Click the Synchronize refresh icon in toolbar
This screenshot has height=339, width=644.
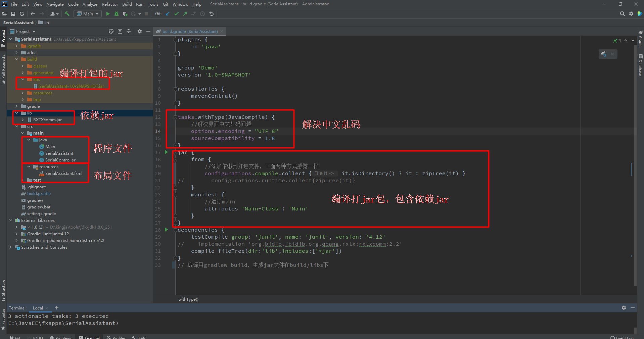pos(22,14)
